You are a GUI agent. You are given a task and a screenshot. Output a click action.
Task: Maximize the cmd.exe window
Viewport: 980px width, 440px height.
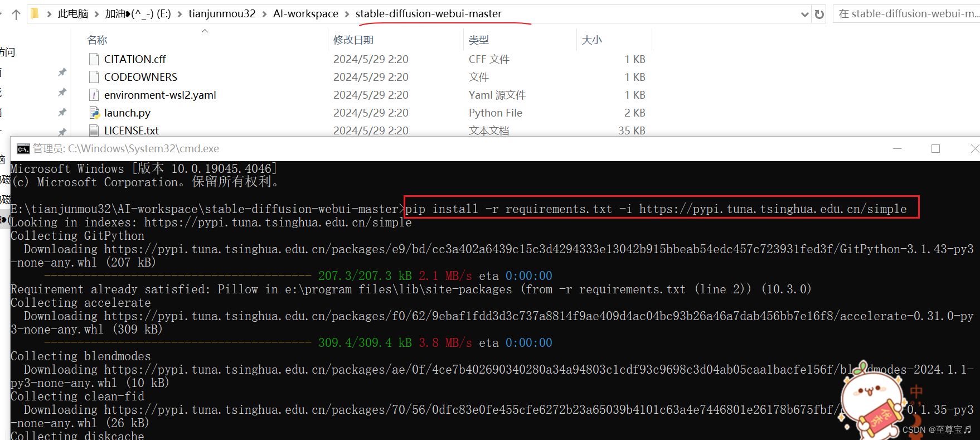point(935,148)
